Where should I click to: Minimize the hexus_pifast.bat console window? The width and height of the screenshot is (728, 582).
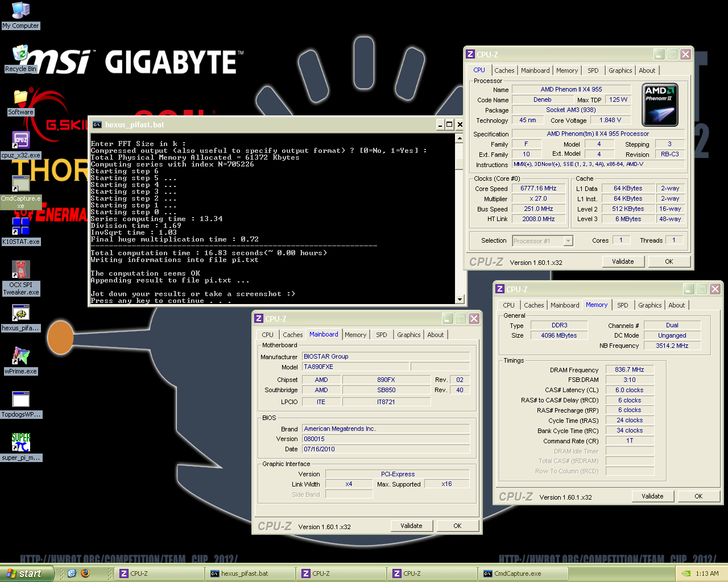(x=440, y=124)
